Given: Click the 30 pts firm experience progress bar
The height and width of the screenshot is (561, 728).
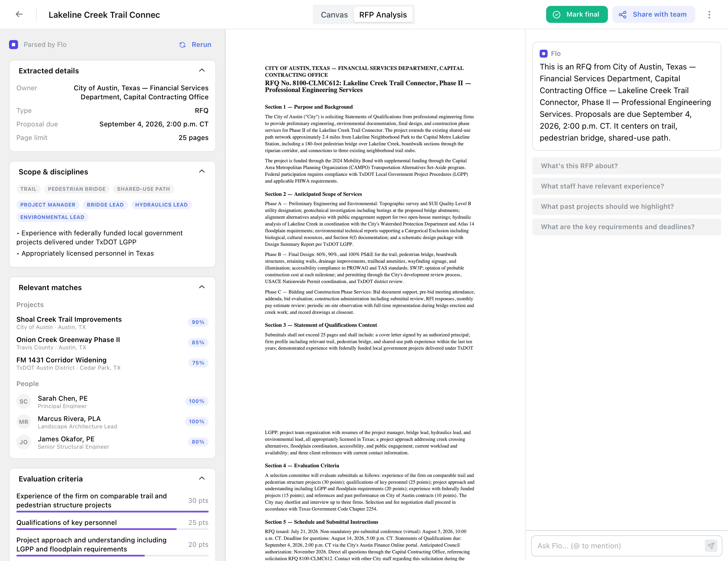Looking at the screenshot, I should click(112, 511).
